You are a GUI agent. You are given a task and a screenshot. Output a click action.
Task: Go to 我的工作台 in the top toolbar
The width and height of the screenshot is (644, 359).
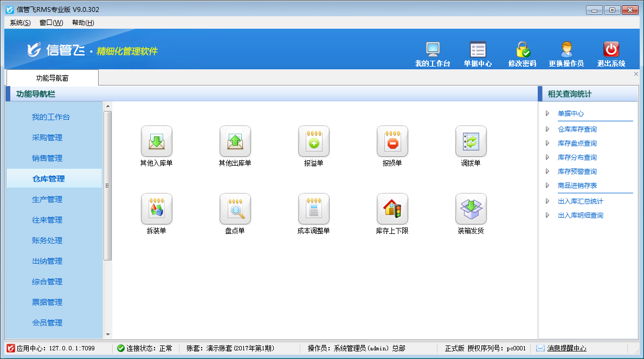point(433,54)
